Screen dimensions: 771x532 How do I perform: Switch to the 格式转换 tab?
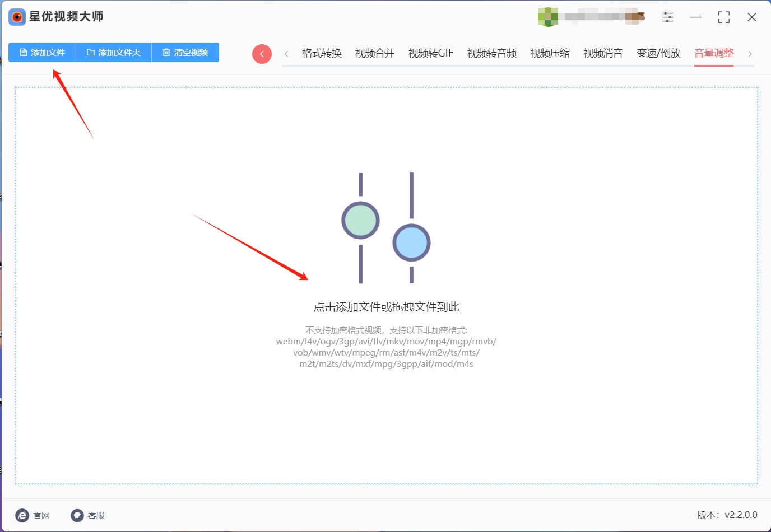tap(322, 53)
